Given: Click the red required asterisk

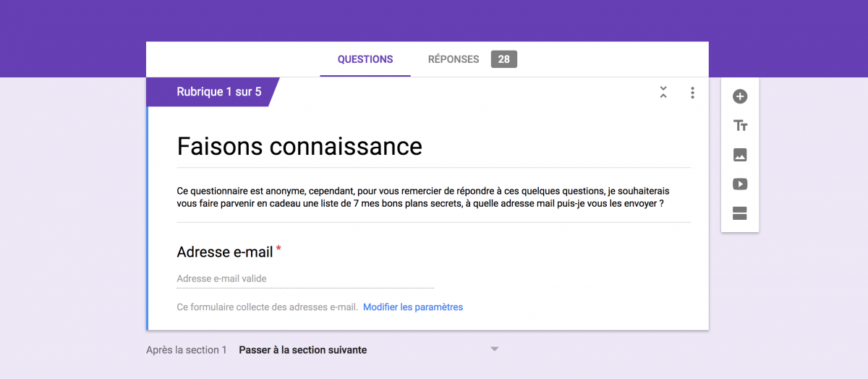Looking at the screenshot, I should click(x=278, y=250).
